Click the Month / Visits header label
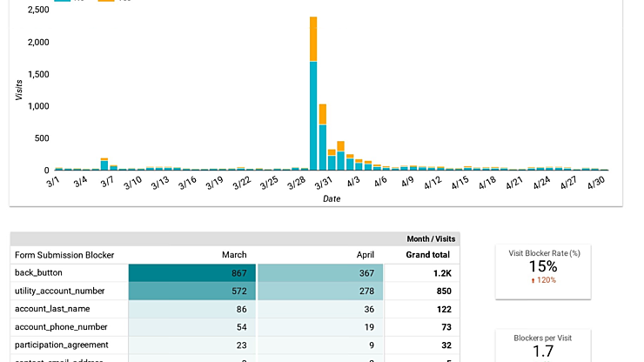This screenshot has width=644, height=362. [431, 238]
